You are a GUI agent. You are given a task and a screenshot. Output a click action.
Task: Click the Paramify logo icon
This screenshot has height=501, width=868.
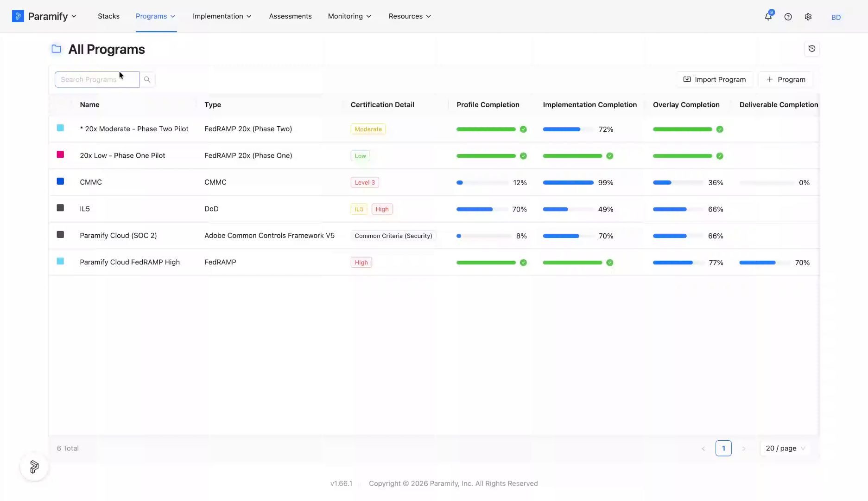[x=18, y=16]
